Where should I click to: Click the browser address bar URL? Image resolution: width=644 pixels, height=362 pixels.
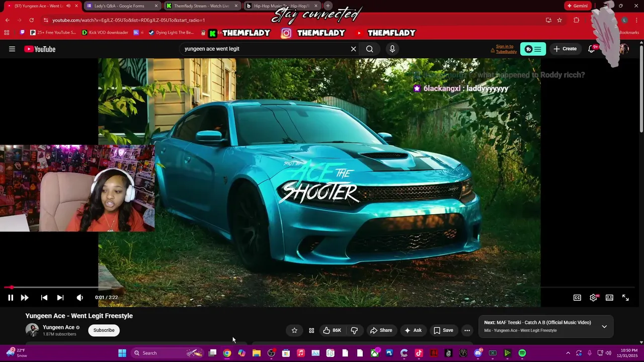pos(128,20)
